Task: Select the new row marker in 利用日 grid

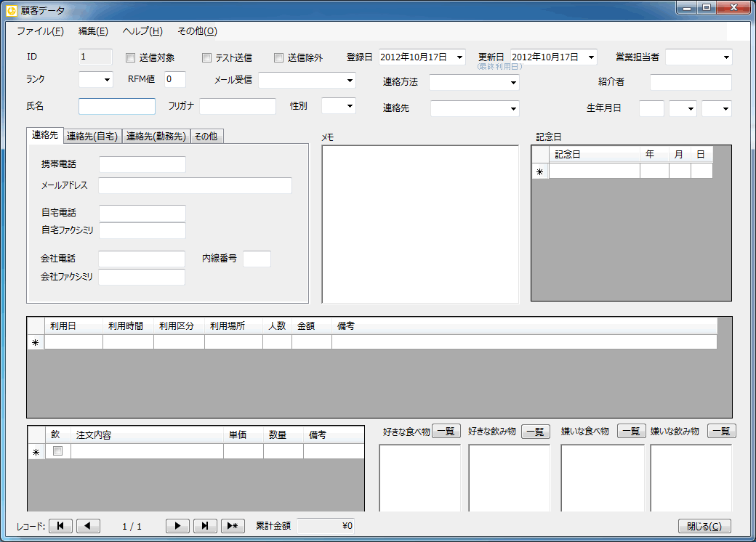Action: pyautogui.click(x=36, y=342)
